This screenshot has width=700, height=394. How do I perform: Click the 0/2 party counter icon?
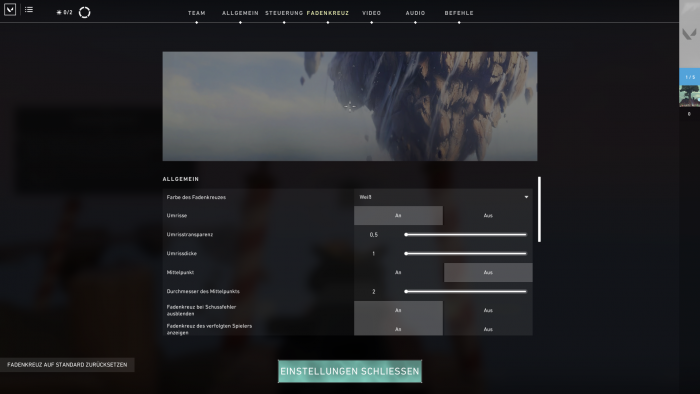(64, 12)
